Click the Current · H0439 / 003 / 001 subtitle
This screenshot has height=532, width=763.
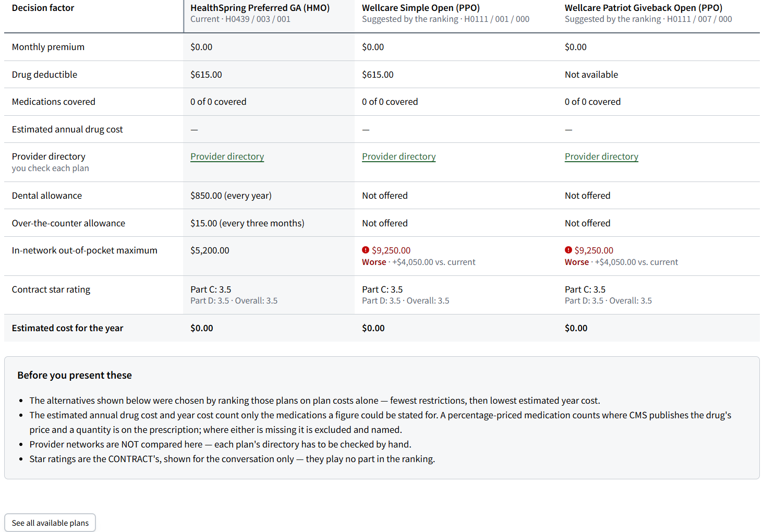click(x=240, y=19)
